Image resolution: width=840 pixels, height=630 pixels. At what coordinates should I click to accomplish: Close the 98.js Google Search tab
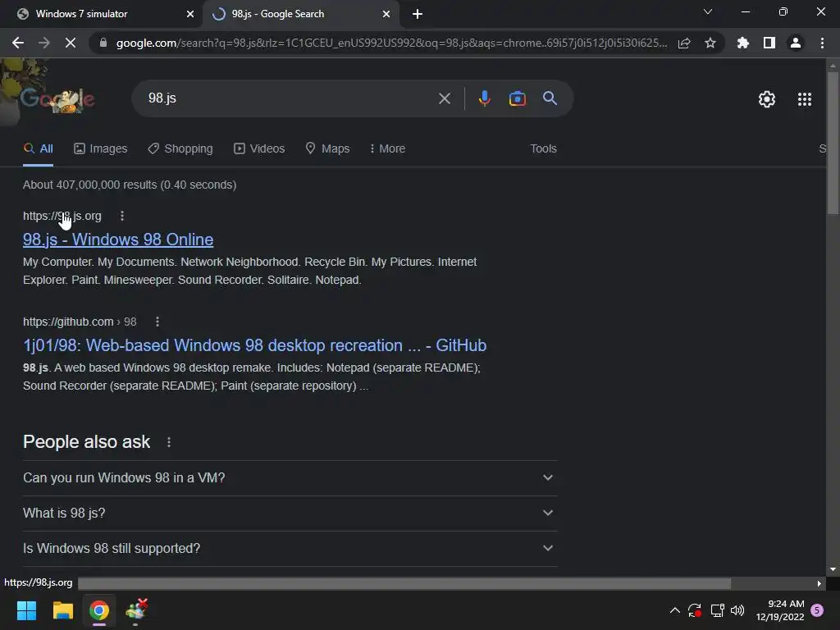click(386, 14)
